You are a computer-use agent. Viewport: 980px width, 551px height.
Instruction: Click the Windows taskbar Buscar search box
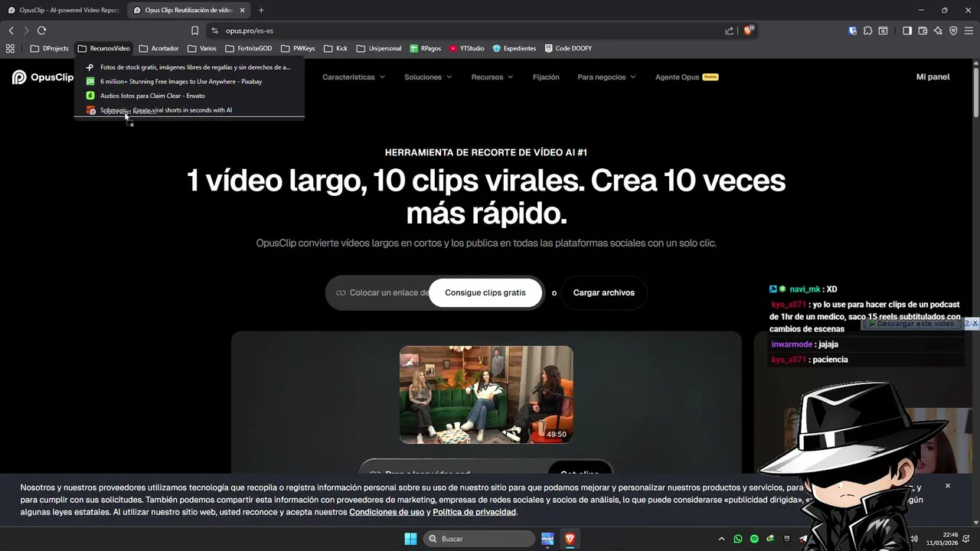point(479,539)
